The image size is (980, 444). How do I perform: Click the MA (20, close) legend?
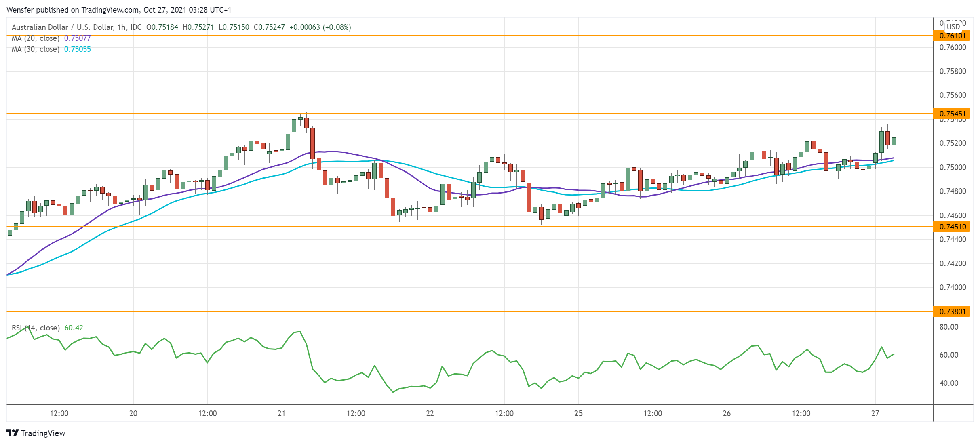[x=36, y=38]
